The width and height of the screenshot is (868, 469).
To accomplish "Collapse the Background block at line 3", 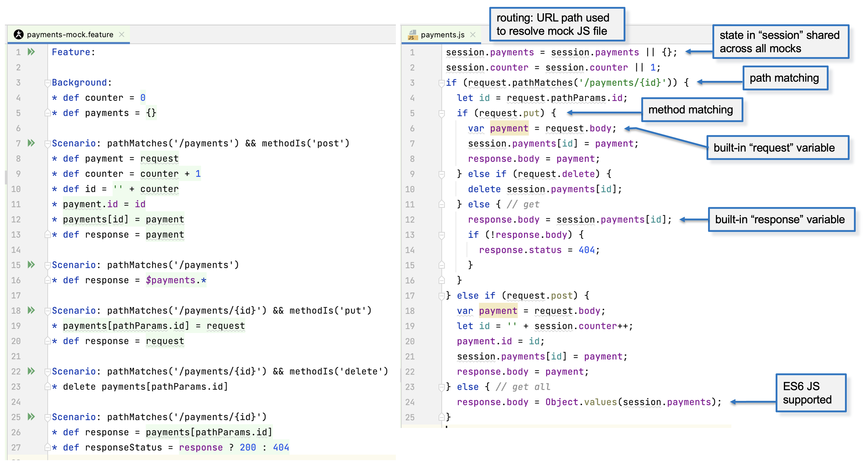I will [48, 83].
